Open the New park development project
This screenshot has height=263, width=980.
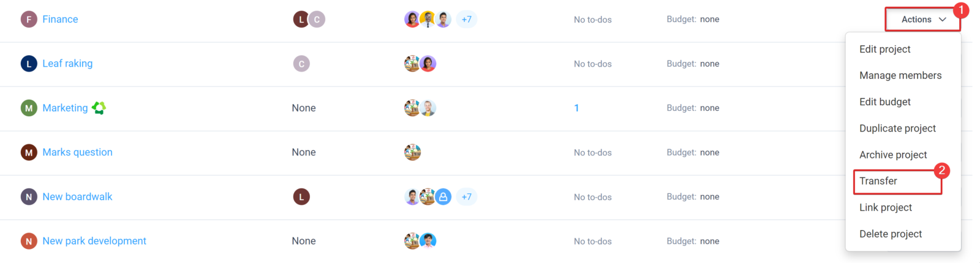tap(94, 241)
